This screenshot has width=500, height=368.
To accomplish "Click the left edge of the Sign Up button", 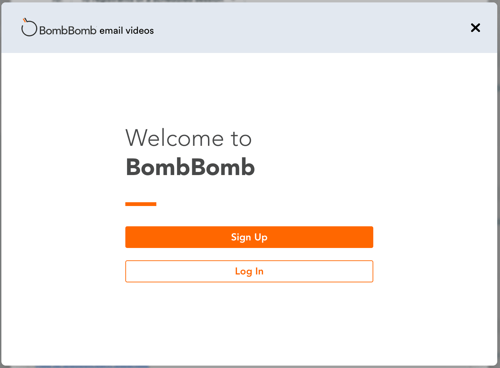I will tap(130, 237).
